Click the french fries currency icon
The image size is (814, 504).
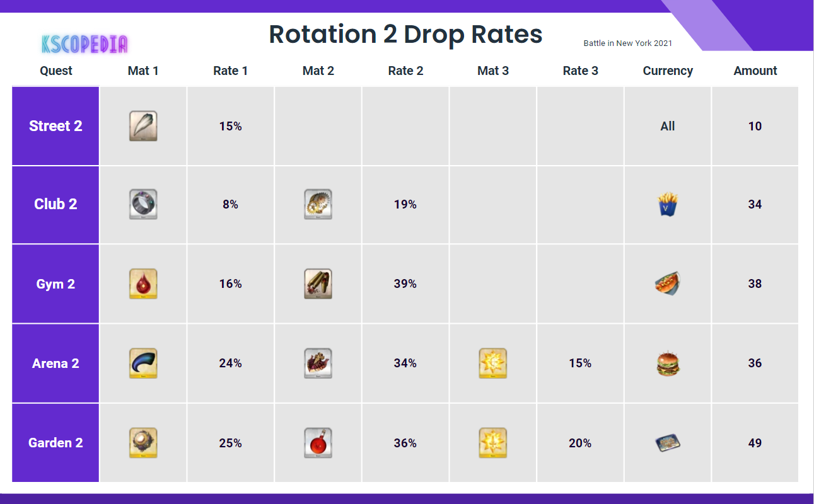(x=668, y=204)
